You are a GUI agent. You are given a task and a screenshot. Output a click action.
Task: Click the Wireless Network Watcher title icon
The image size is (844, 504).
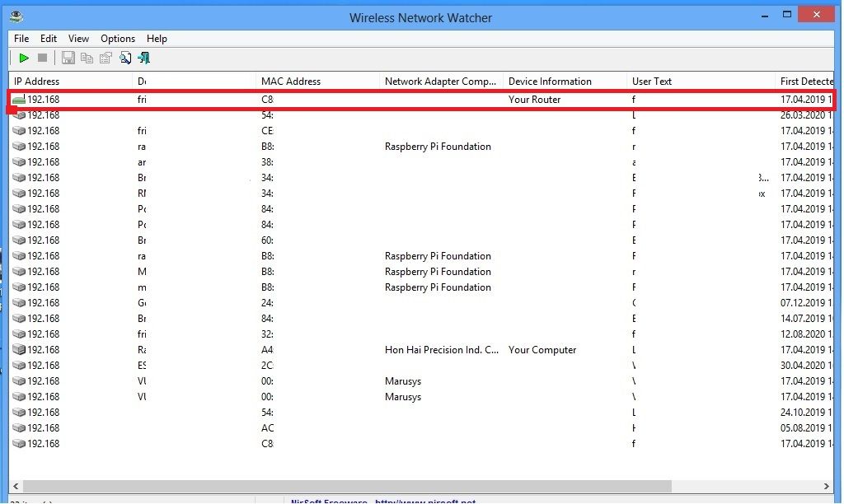tap(17, 16)
